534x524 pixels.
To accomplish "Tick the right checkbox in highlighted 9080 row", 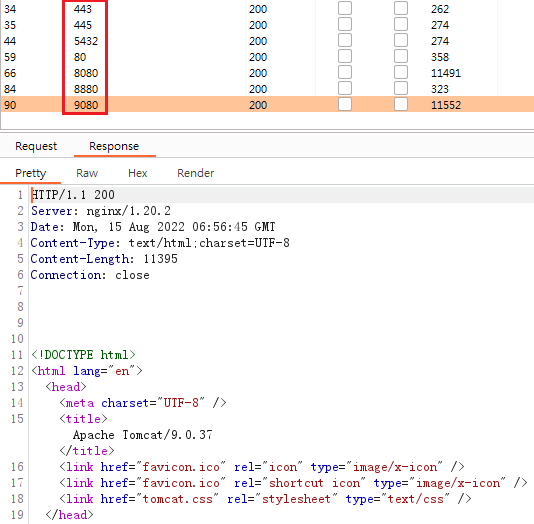I will (401, 105).
